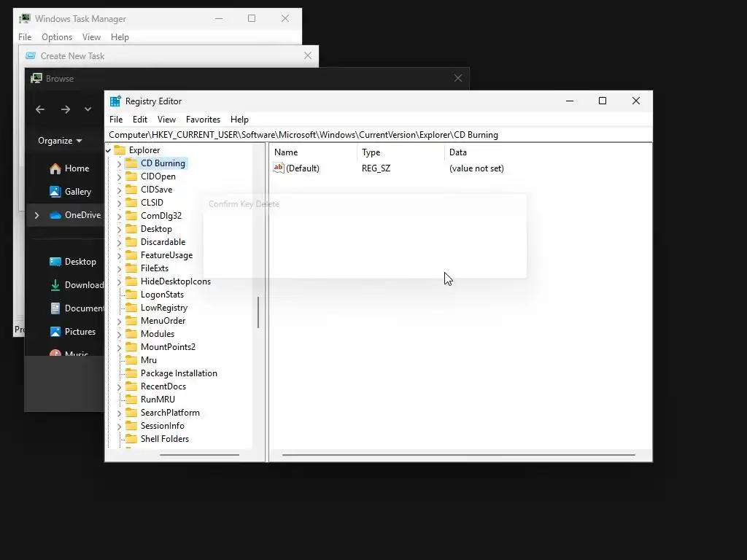Expand the SessionInfo key
This screenshot has width=747, height=560.
(119, 426)
